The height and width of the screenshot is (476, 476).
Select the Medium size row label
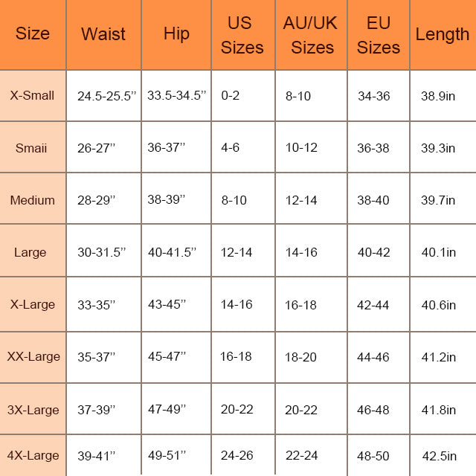click(33, 200)
